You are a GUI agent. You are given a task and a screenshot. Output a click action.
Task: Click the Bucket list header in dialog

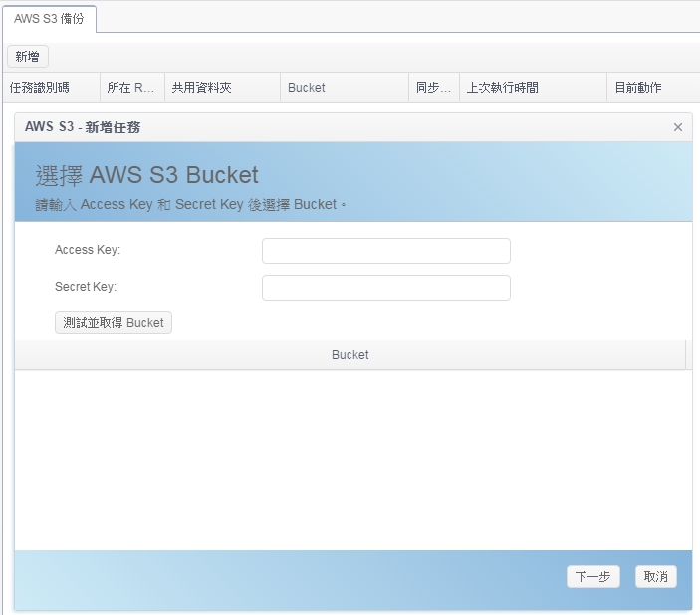(350, 355)
